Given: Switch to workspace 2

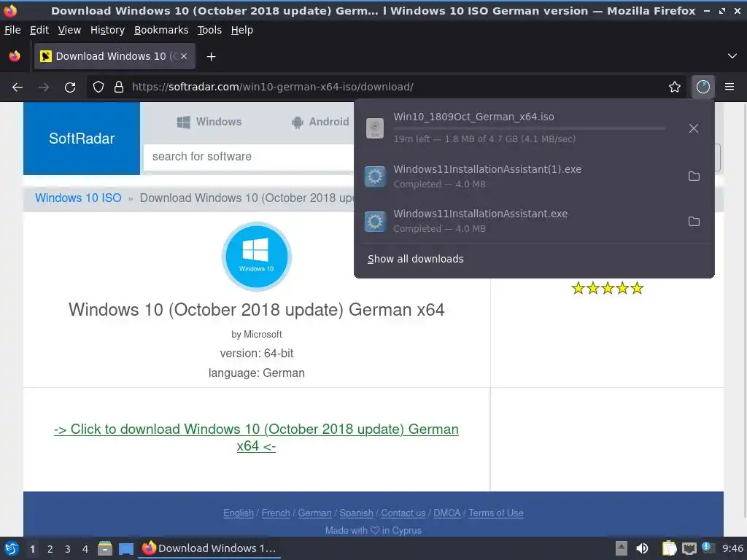Looking at the screenshot, I should tap(50, 549).
